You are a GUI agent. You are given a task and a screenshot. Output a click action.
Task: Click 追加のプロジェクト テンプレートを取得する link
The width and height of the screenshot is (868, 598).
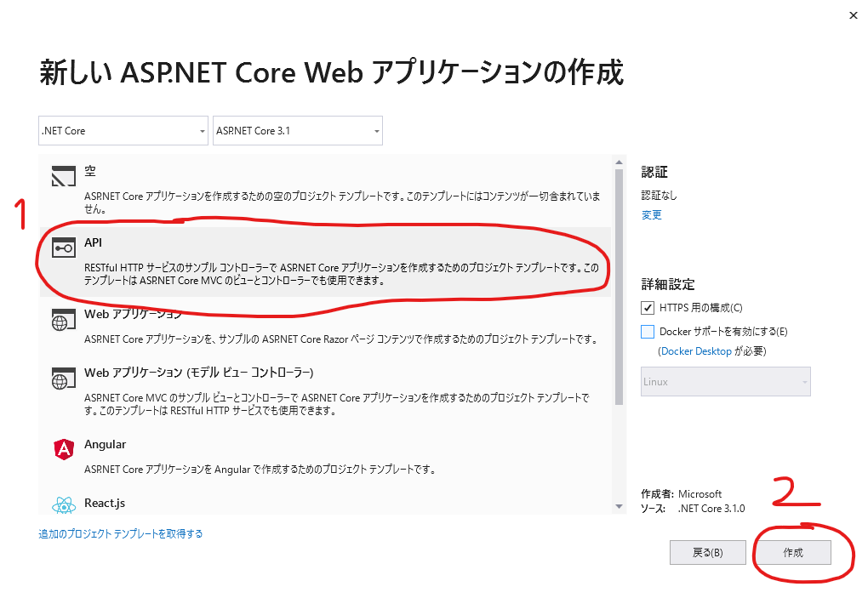tap(119, 533)
